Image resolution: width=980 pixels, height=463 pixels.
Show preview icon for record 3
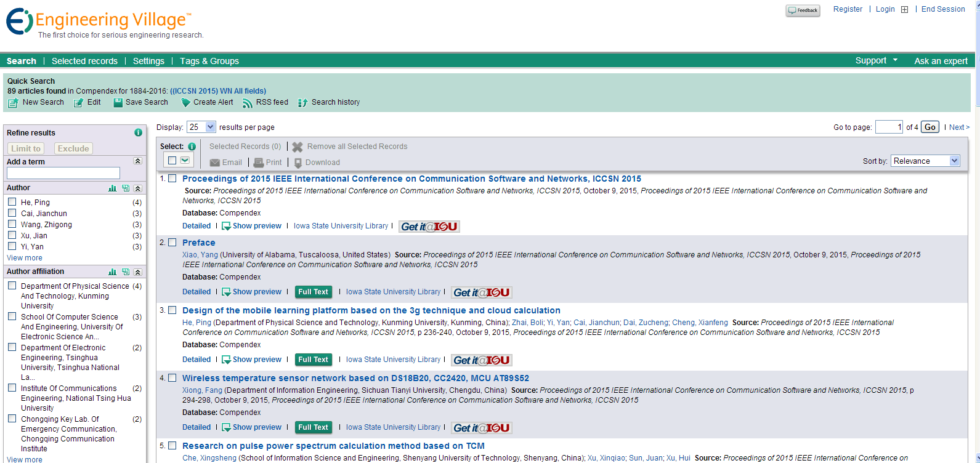point(226,360)
